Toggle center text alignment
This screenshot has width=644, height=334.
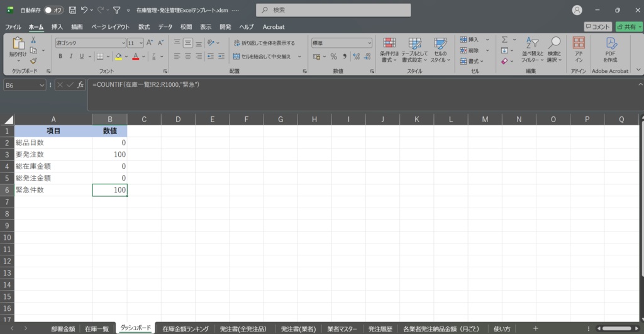pyautogui.click(x=187, y=56)
